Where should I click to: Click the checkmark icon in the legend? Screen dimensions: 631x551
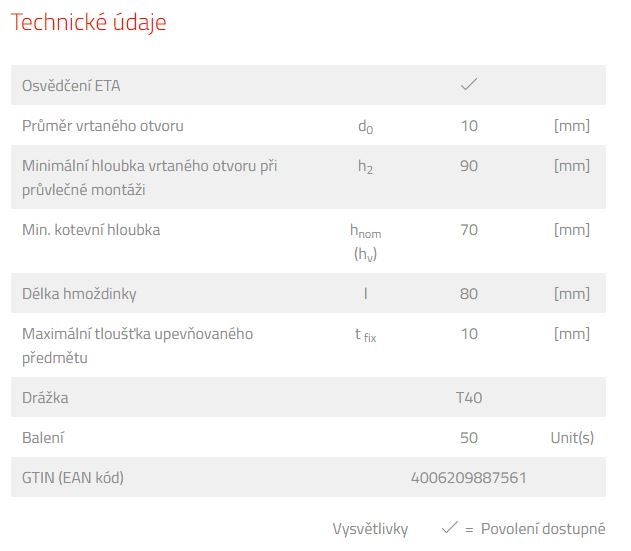tap(449, 528)
